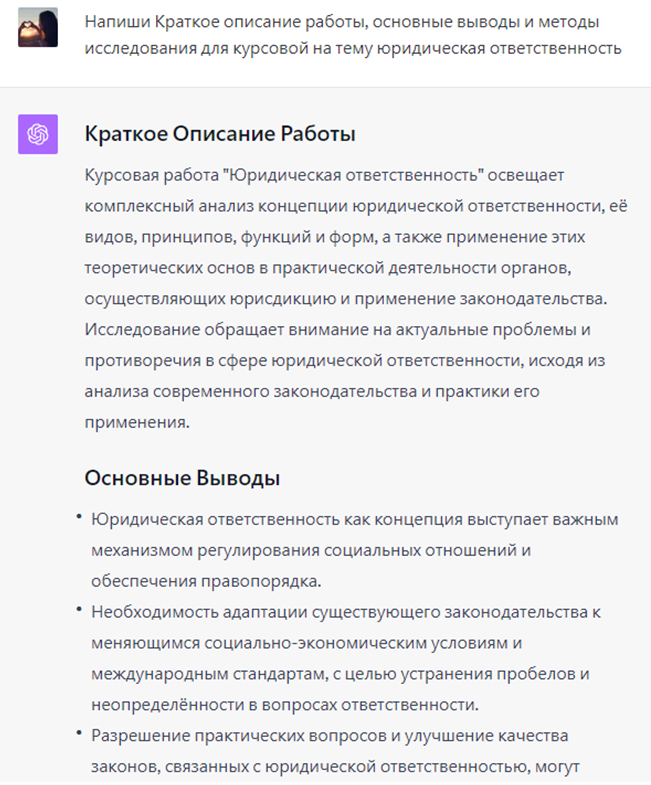Click the line 'меняющимся социально-экономическим условиям и'
The image size is (651, 785).
click(x=306, y=643)
